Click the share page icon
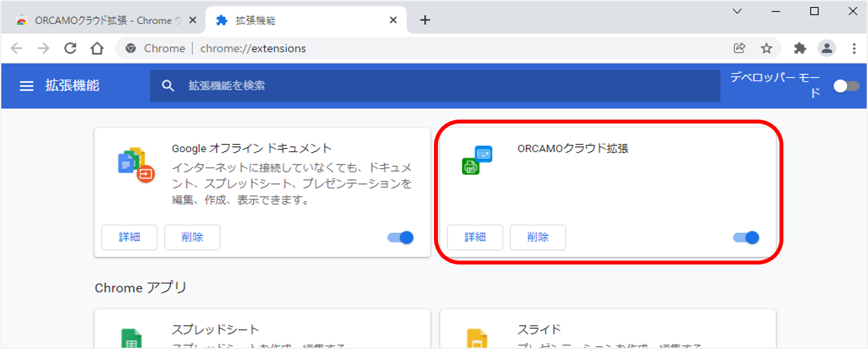Image resolution: width=868 pixels, height=349 pixels. point(739,48)
